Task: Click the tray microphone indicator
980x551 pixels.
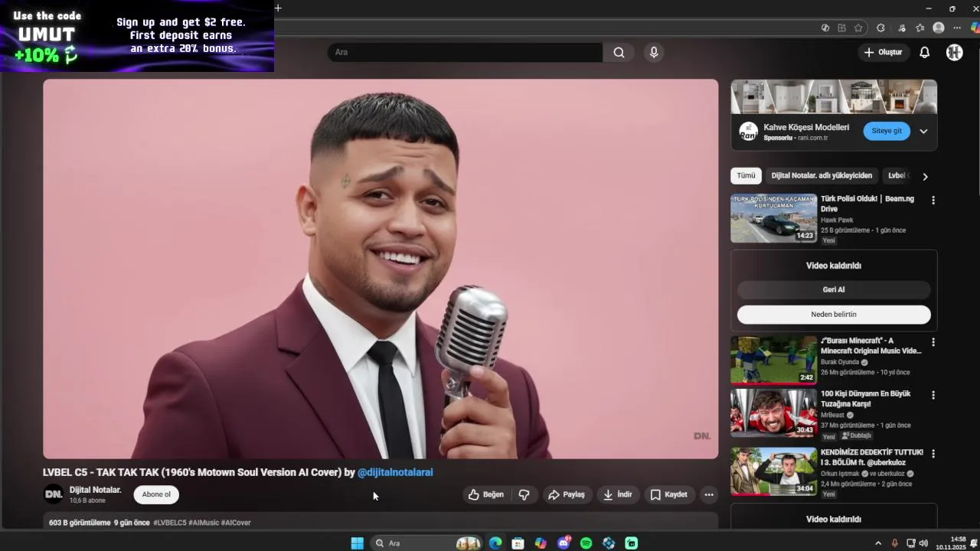Action: pyautogui.click(x=894, y=543)
